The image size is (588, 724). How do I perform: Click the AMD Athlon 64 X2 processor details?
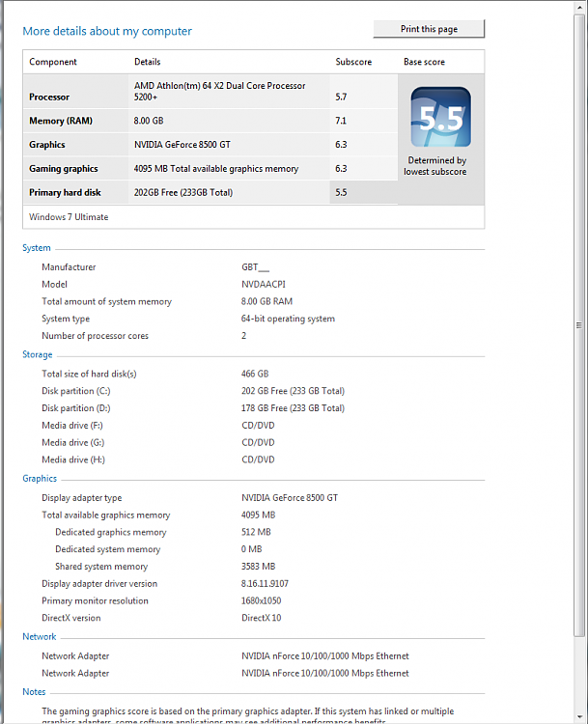[x=220, y=91]
